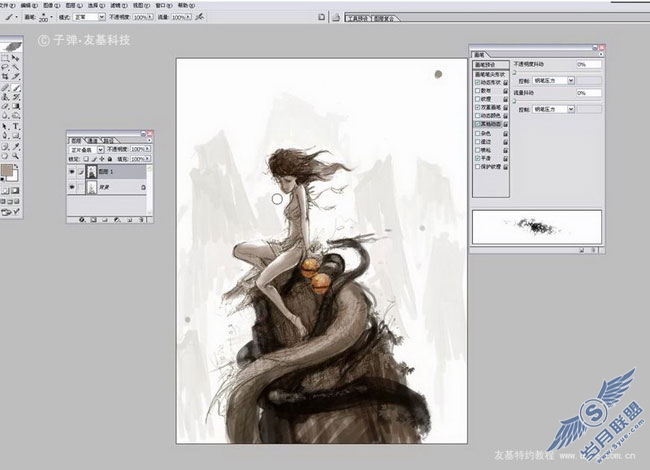
Task: Click the foreground color swatch
Action: point(7,170)
